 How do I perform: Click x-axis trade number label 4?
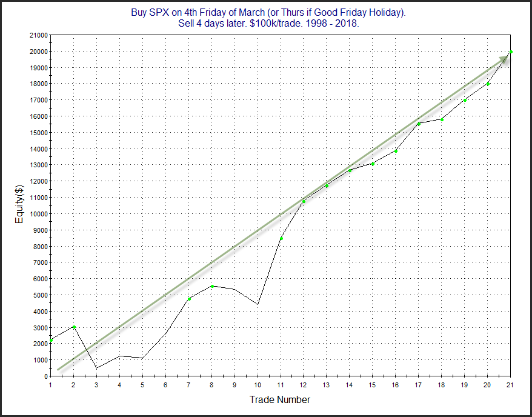120,384
